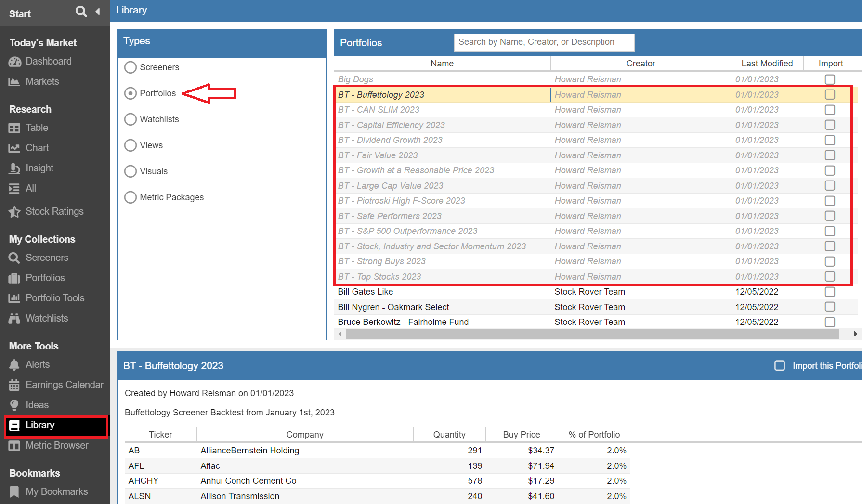Check import box for BT - Top Stocks 2023

830,277
